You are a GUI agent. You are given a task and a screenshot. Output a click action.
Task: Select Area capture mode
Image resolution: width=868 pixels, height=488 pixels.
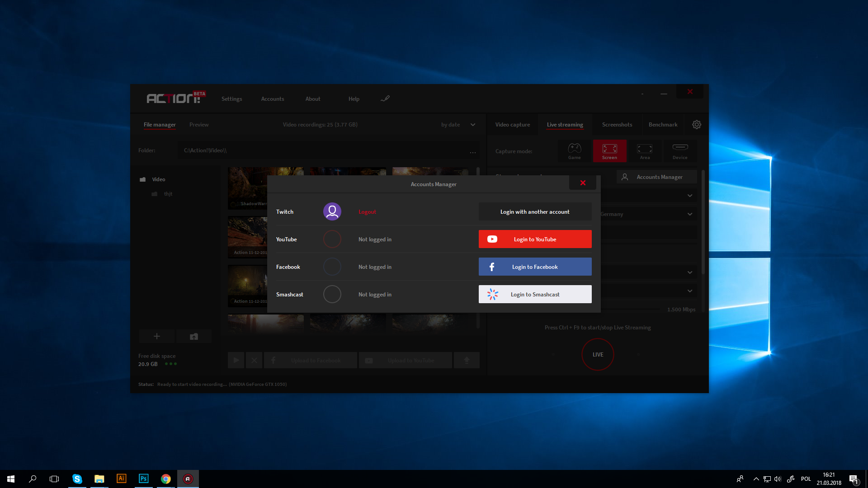[x=645, y=151]
